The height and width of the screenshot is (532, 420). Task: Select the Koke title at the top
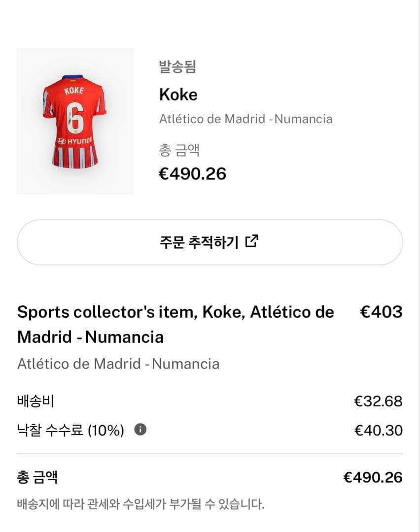(x=178, y=95)
